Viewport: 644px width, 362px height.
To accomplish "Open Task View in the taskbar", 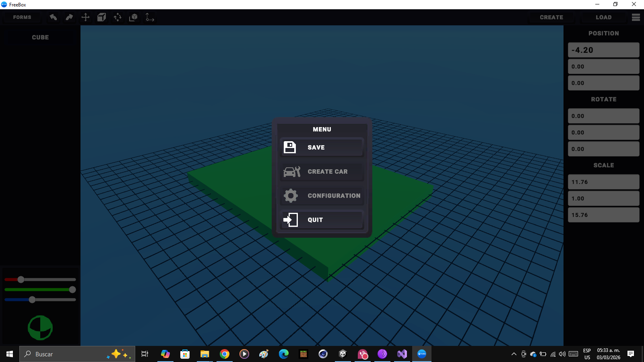I will [x=145, y=354].
